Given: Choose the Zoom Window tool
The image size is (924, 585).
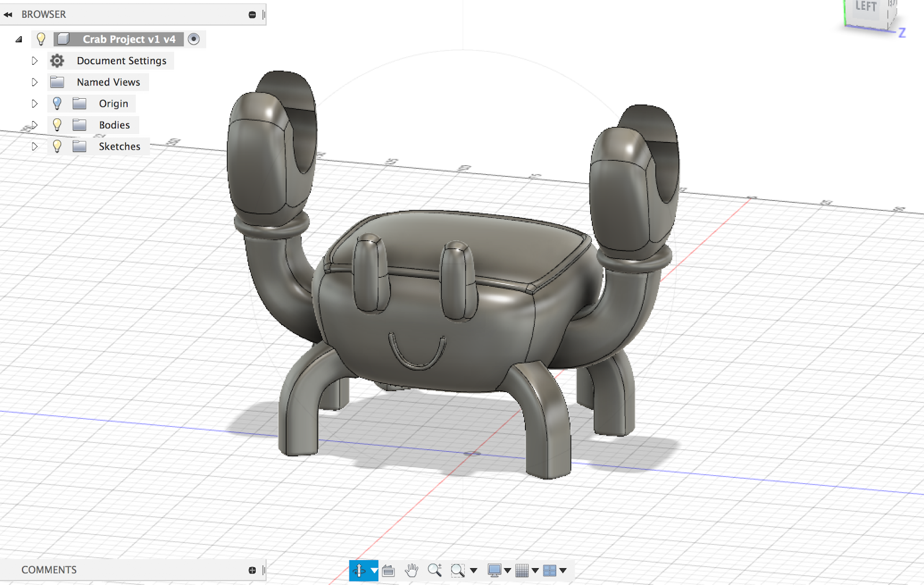Looking at the screenshot, I should [457, 571].
